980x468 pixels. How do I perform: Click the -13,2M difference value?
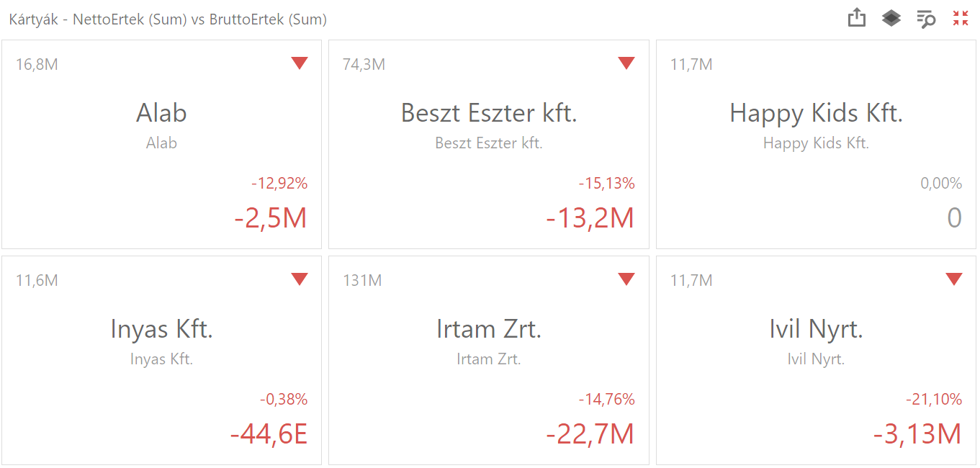click(590, 218)
